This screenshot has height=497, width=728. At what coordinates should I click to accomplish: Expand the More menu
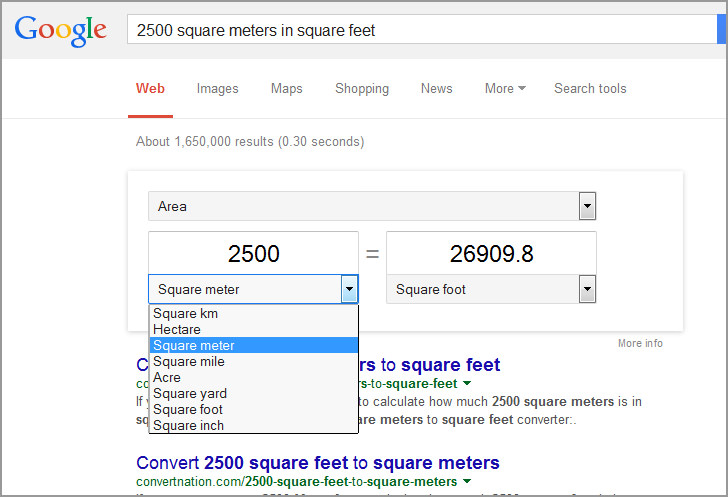(x=505, y=88)
